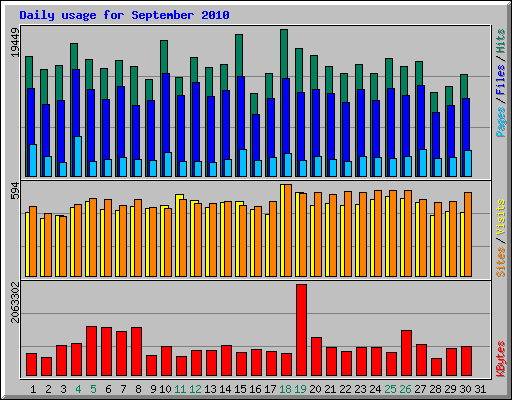Click the green day label 19

pyautogui.click(x=300, y=389)
